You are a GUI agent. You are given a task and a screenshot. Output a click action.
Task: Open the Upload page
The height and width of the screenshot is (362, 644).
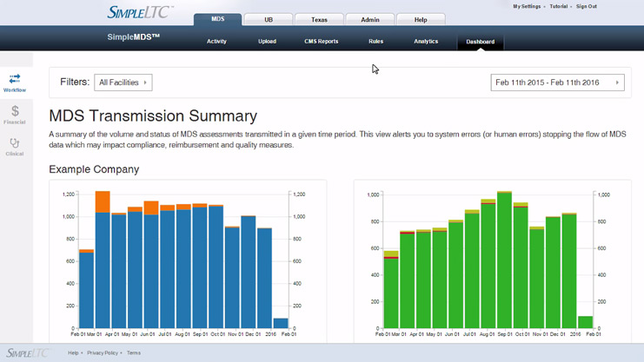click(x=267, y=42)
